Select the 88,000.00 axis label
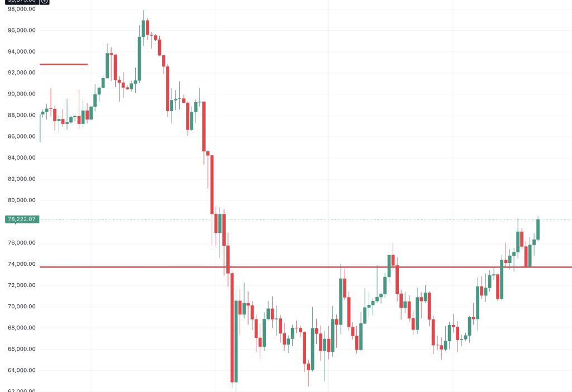 pos(22,115)
